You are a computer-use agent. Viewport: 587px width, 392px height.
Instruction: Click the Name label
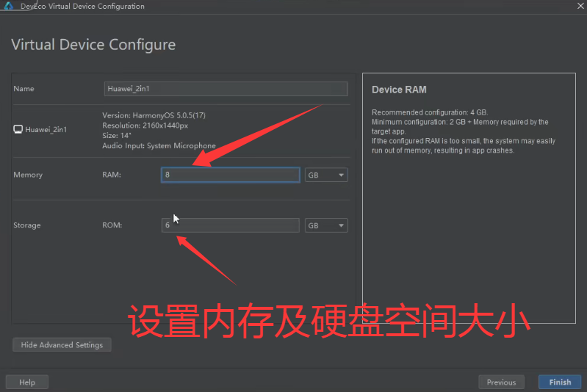coord(24,89)
